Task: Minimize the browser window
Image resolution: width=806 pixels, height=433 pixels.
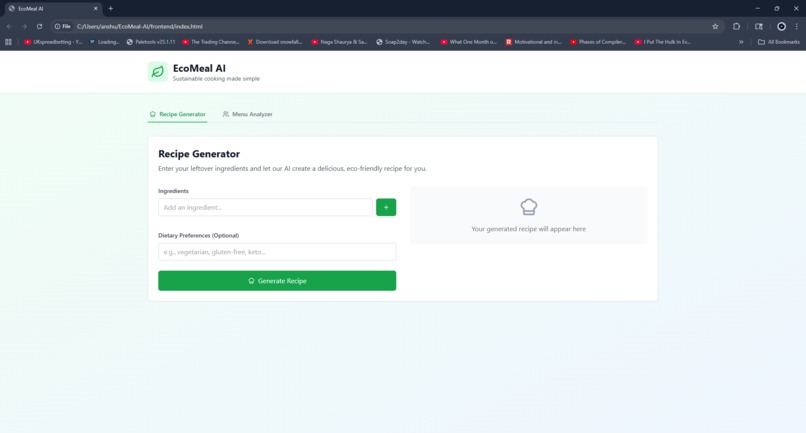Action: point(757,8)
